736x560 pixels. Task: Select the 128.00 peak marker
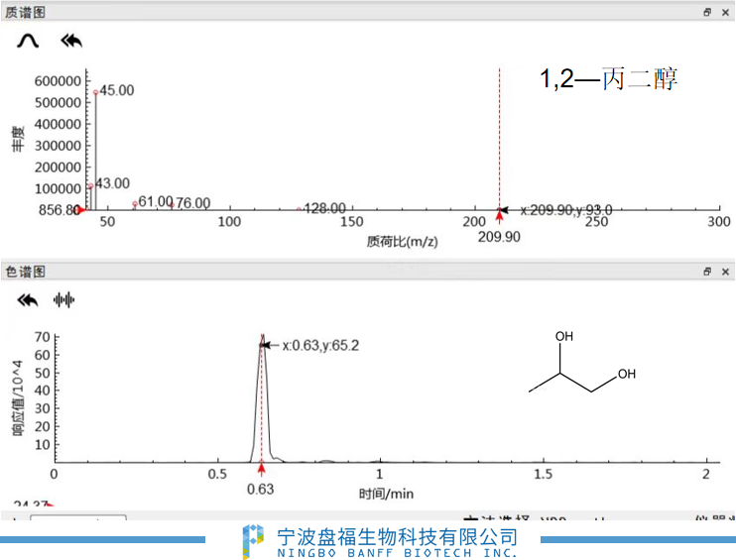[299, 209]
